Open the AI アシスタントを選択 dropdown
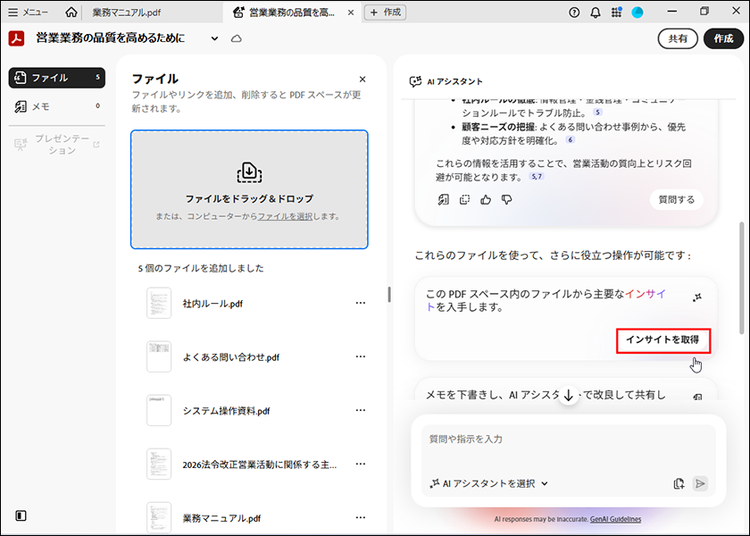750x536 pixels. pyautogui.click(x=489, y=483)
